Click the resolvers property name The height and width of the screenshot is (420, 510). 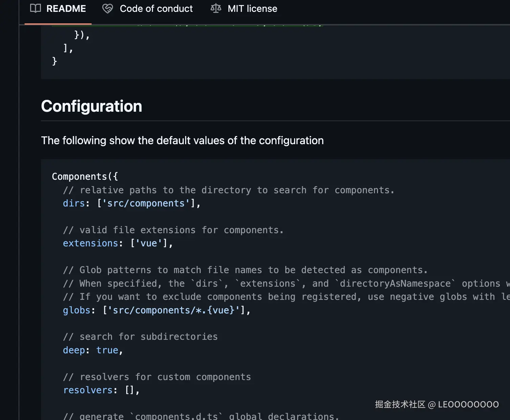pos(88,390)
